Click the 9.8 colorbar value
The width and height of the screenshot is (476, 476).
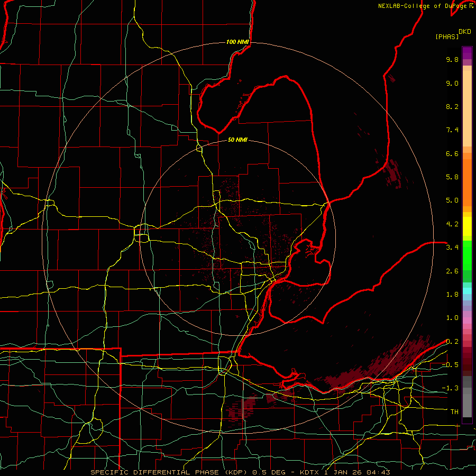pyautogui.click(x=452, y=59)
